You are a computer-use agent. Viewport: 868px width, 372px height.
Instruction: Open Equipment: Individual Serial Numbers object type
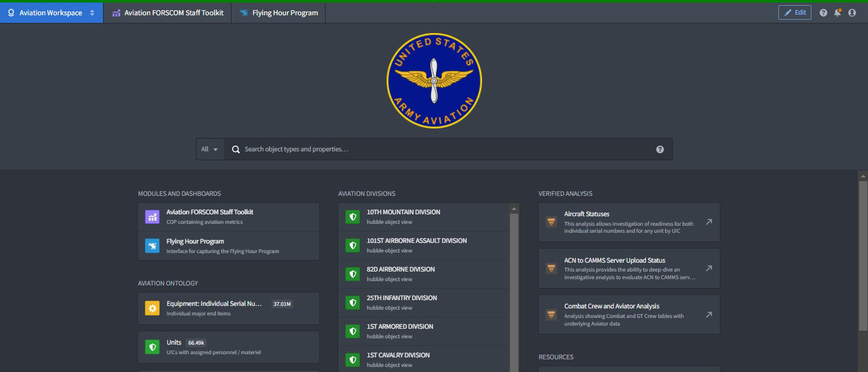pyautogui.click(x=229, y=308)
